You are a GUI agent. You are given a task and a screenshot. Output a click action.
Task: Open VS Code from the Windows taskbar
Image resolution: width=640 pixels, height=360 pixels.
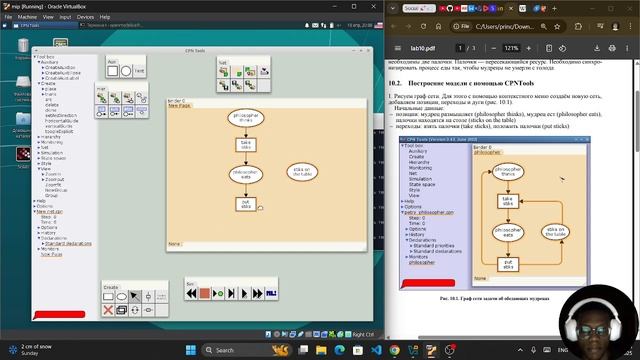coord(376,350)
